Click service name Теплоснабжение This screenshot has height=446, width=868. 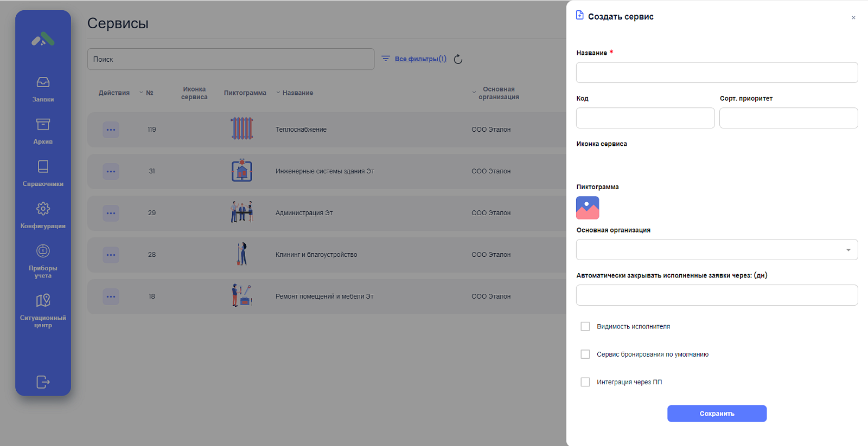point(301,130)
